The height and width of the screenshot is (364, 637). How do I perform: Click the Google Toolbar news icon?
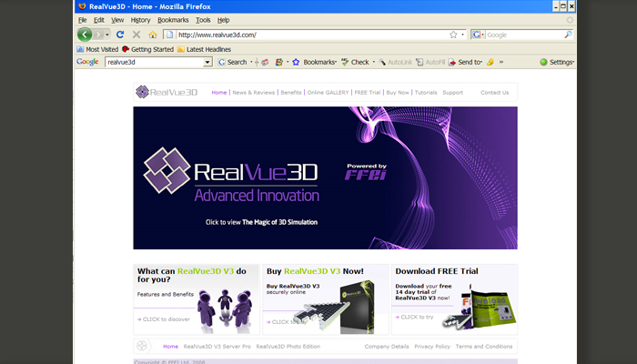click(265, 62)
